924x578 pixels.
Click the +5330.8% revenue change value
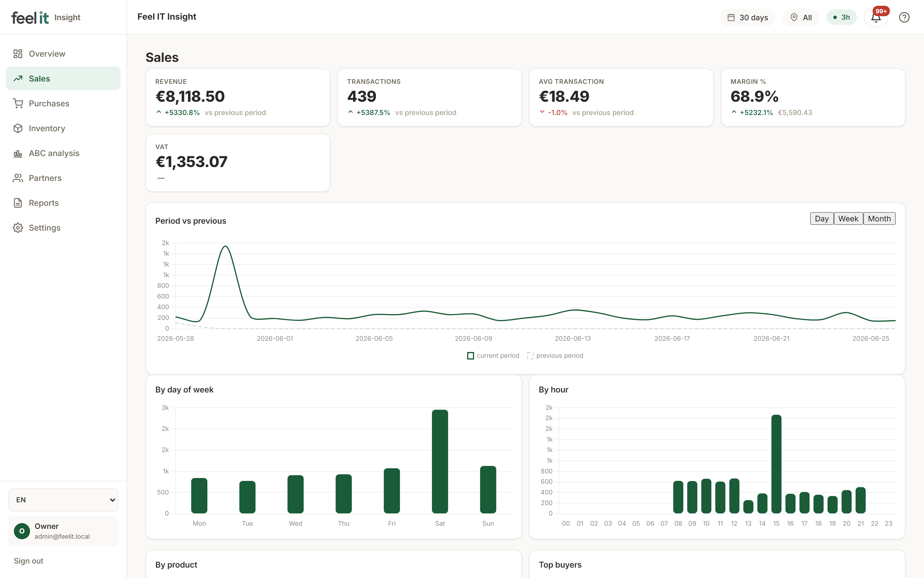182,113
